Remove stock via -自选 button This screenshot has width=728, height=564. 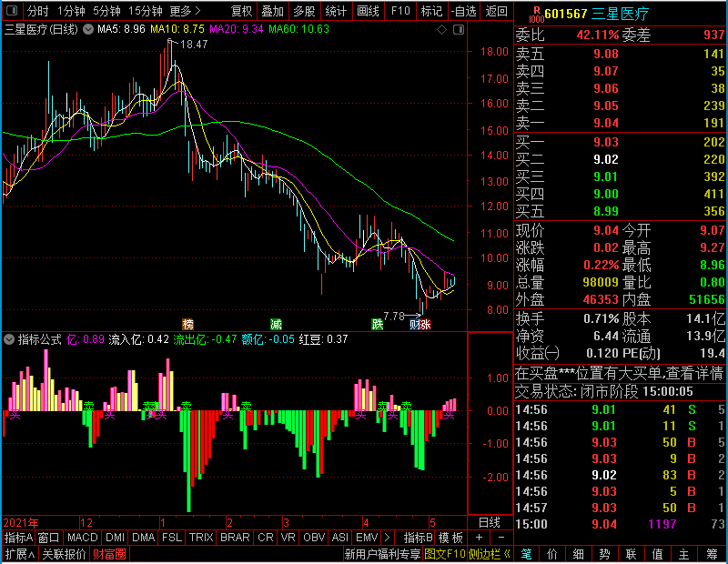[464, 11]
